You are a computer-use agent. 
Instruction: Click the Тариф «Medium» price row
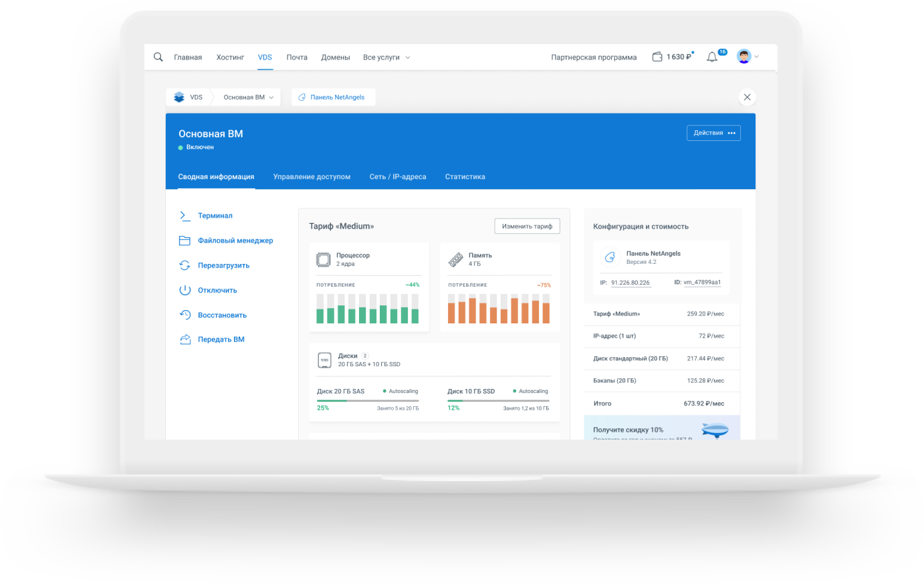pos(662,314)
